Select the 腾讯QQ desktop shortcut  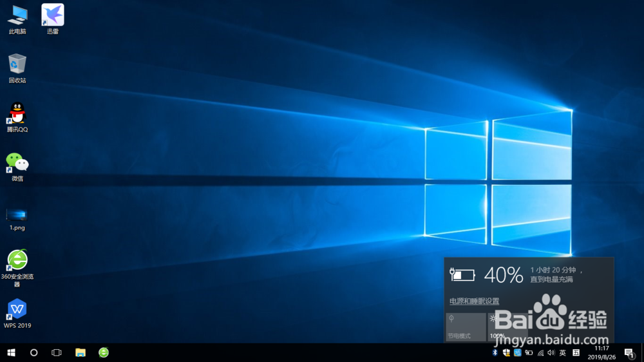point(17,117)
